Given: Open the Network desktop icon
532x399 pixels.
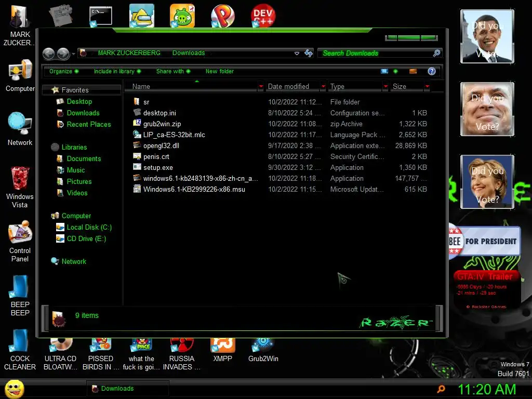Looking at the screenshot, I should pos(20,129).
